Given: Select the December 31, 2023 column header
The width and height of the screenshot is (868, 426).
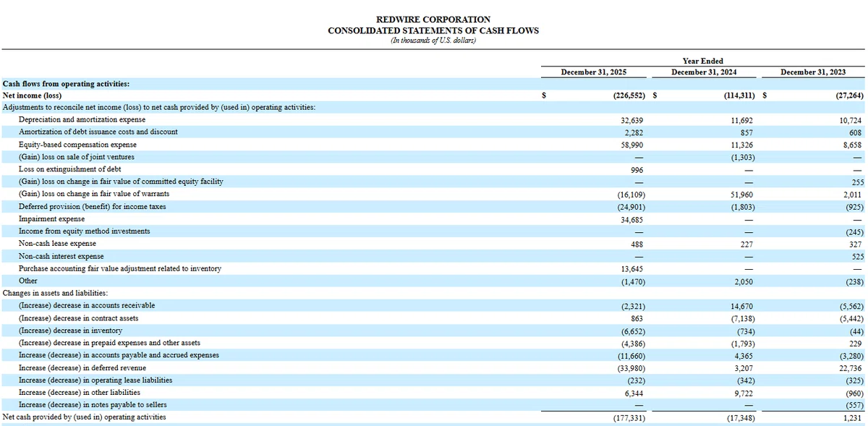Looking at the screenshot, I should (x=813, y=72).
